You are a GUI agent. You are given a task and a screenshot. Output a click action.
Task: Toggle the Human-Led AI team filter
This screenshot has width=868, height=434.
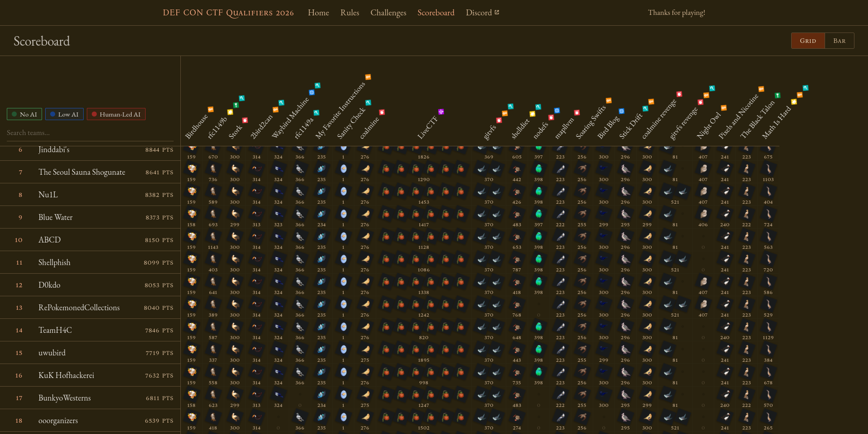click(x=116, y=114)
